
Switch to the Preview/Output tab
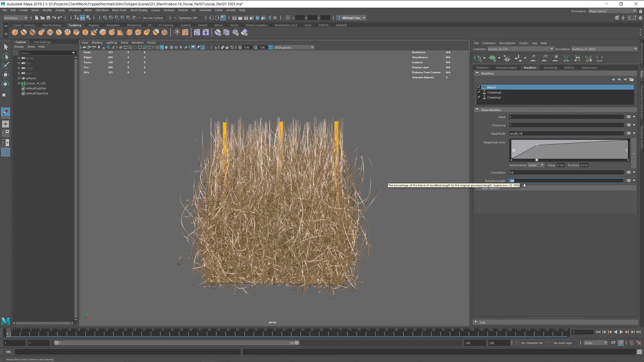point(506,68)
